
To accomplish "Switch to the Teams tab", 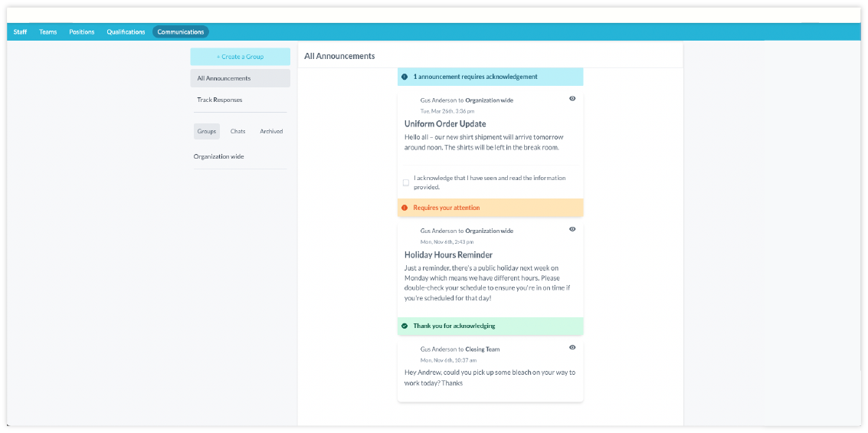I will pos(48,32).
